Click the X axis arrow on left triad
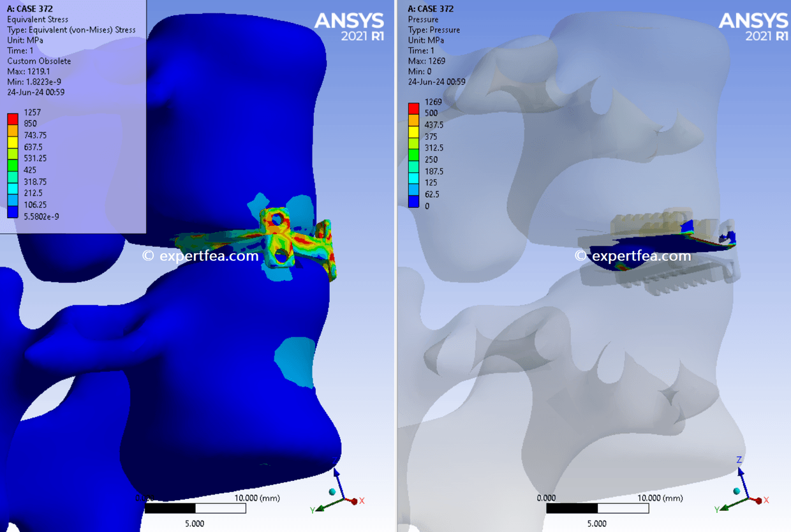Image resolution: width=791 pixels, height=532 pixels. tap(354, 501)
